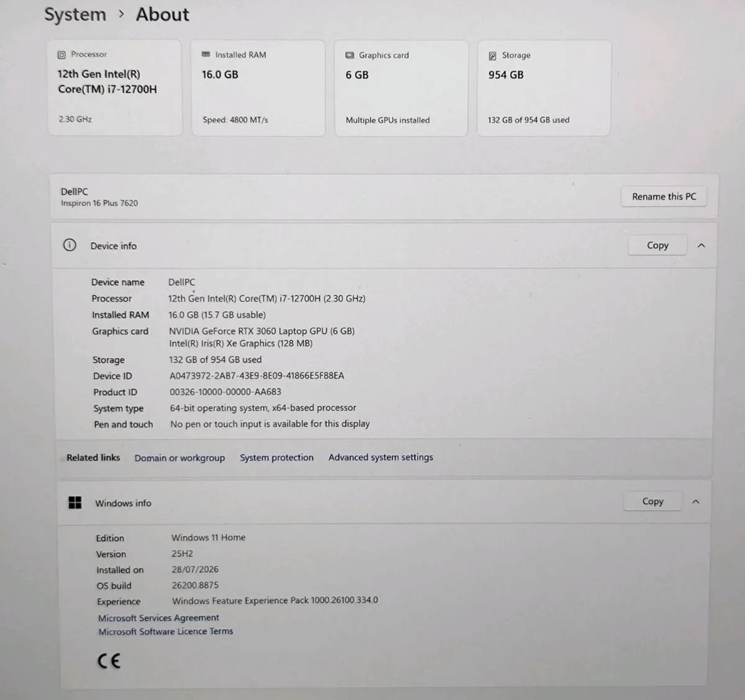Copy the Windows info specifications
Image resolution: width=745 pixels, height=700 pixels.
click(x=652, y=501)
